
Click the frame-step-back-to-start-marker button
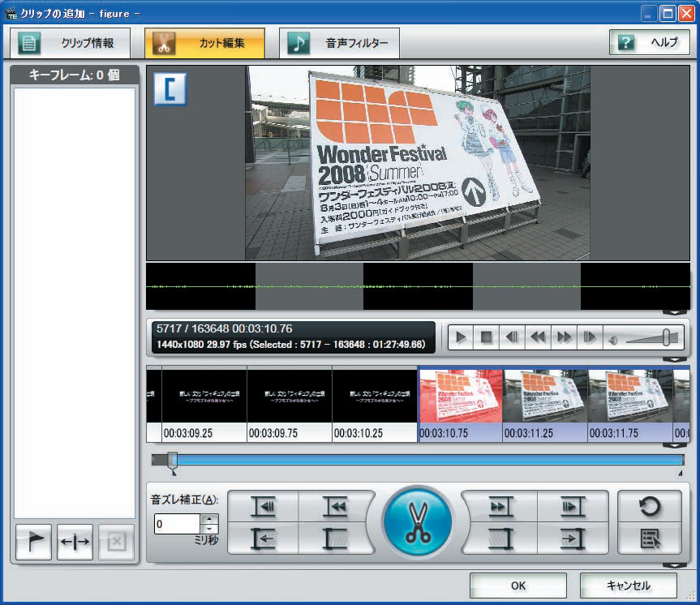pyautogui.click(x=264, y=506)
